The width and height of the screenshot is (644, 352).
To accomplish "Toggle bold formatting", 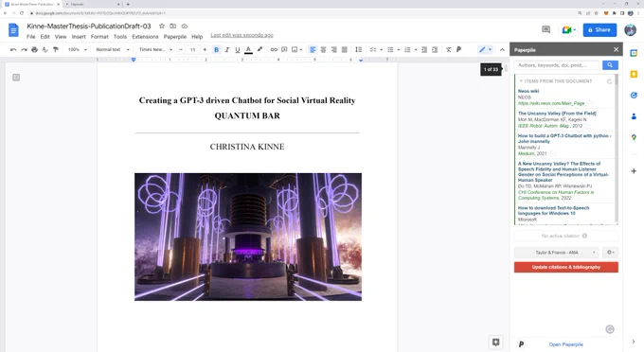I will (x=217, y=49).
